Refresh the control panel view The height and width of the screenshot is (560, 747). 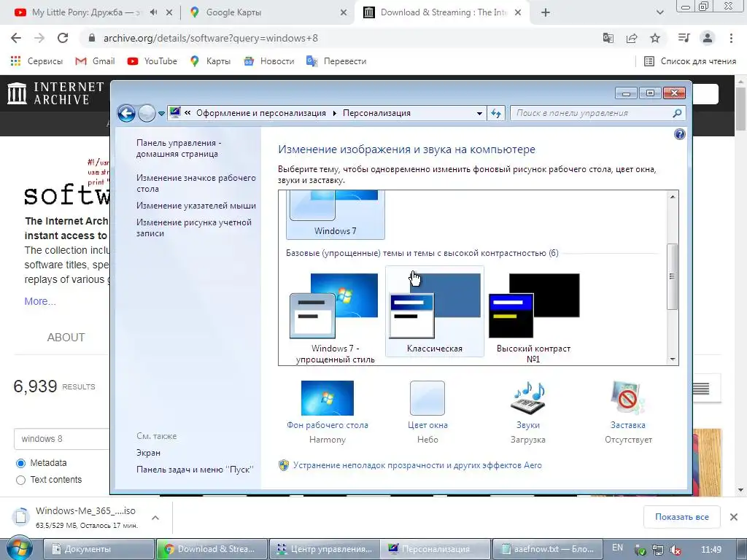496,113
